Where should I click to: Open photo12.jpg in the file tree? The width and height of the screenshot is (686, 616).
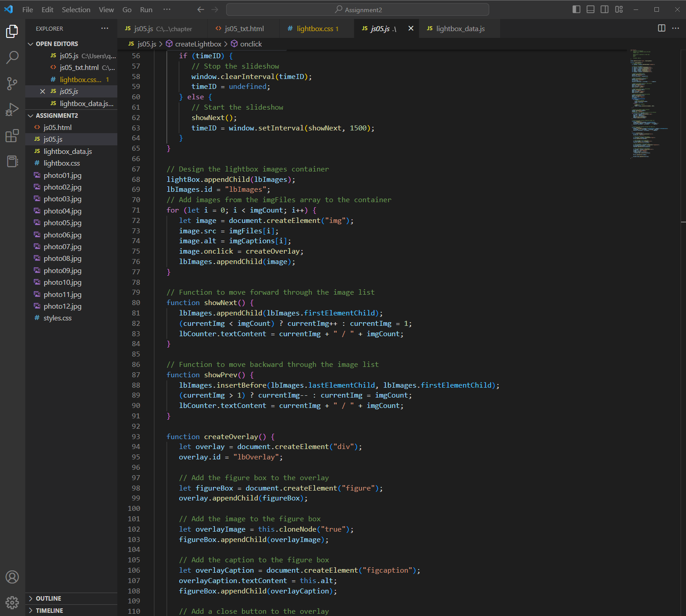[x=71, y=306]
